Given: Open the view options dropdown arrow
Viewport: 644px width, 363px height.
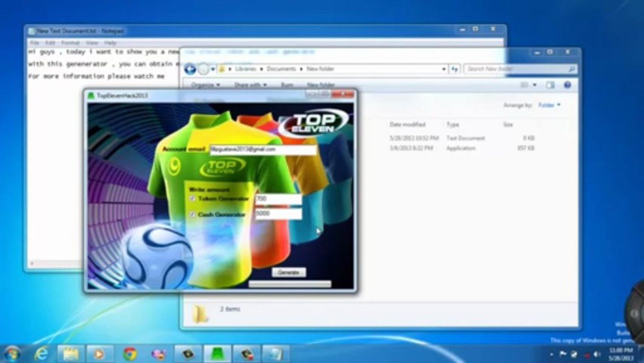Looking at the screenshot, I should coord(534,85).
